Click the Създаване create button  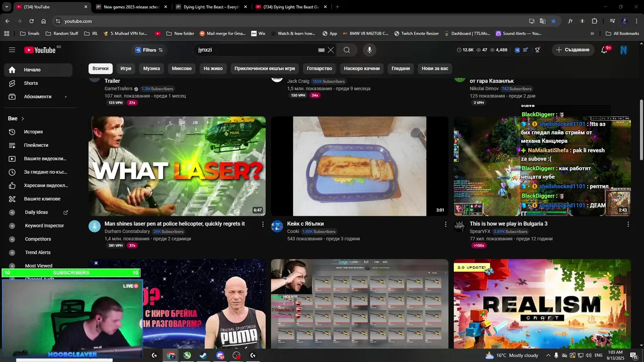[573, 50]
